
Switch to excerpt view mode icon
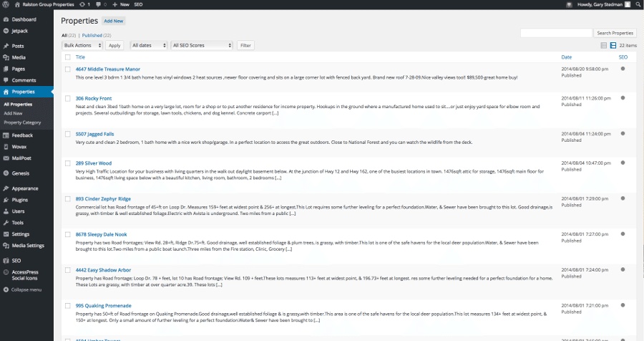pyautogui.click(x=613, y=45)
